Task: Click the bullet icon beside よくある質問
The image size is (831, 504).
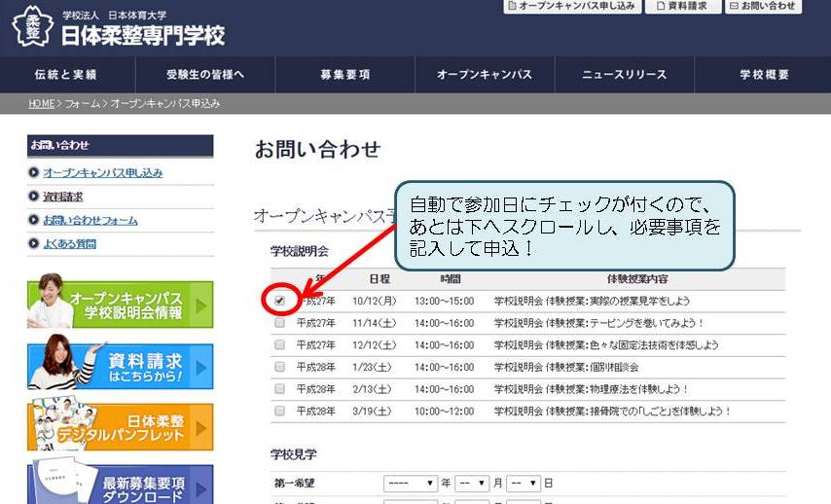Action: (x=35, y=244)
